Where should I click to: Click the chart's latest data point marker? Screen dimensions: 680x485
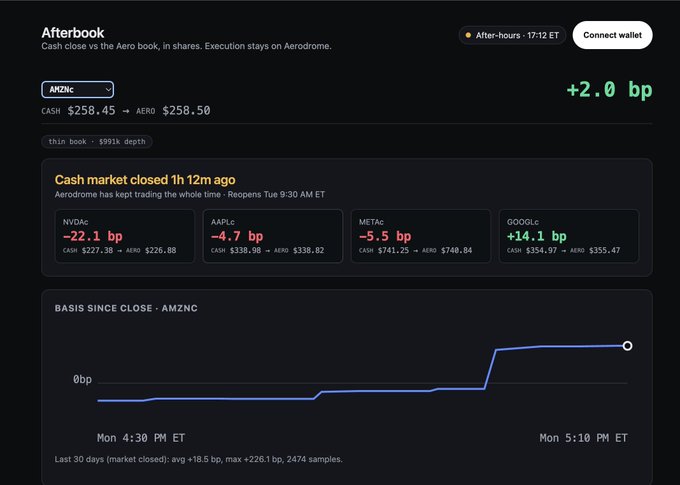[627, 346]
